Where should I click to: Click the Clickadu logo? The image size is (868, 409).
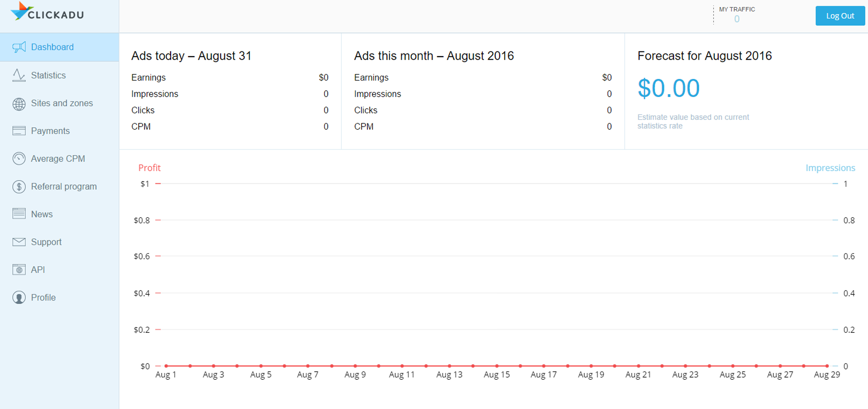click(47, 13)
